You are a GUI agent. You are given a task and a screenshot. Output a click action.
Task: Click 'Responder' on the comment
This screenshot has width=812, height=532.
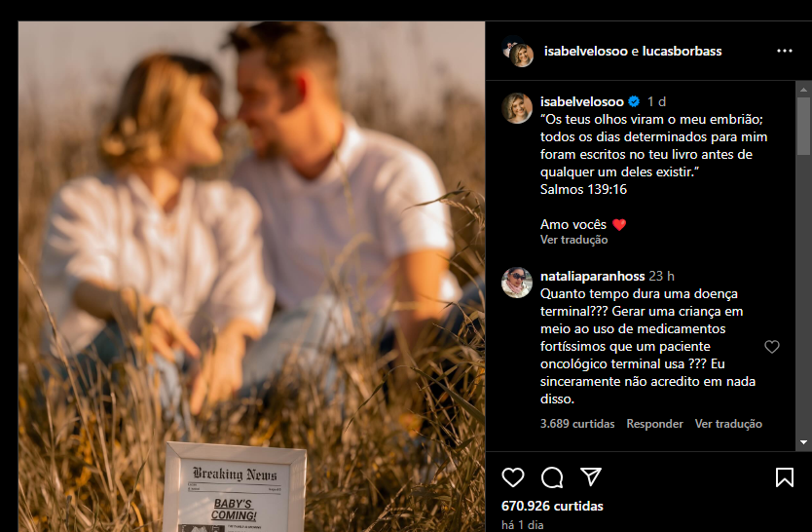(654, 424)
